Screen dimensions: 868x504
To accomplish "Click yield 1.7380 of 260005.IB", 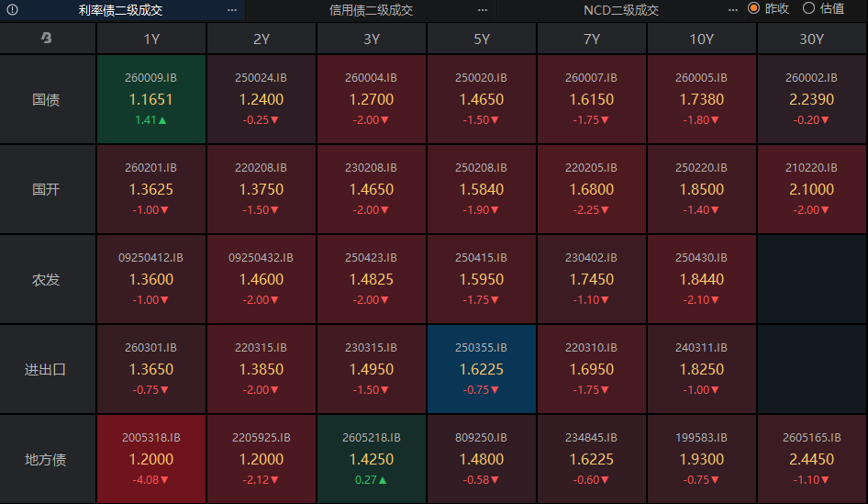I will 701,100.
